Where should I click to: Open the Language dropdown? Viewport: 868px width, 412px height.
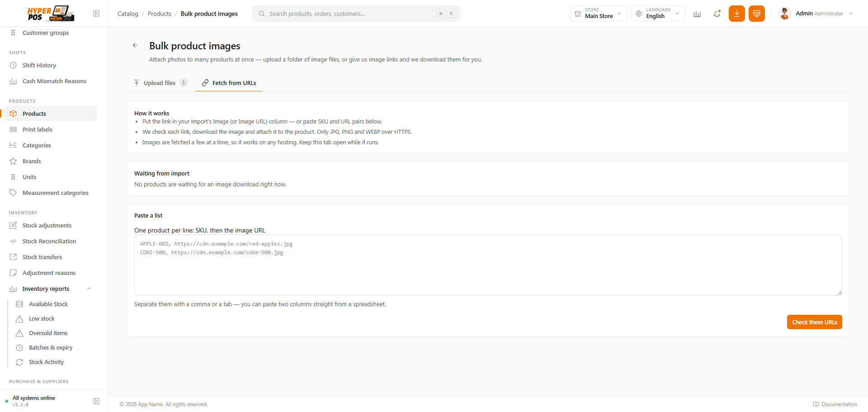[x=658, y=14]
